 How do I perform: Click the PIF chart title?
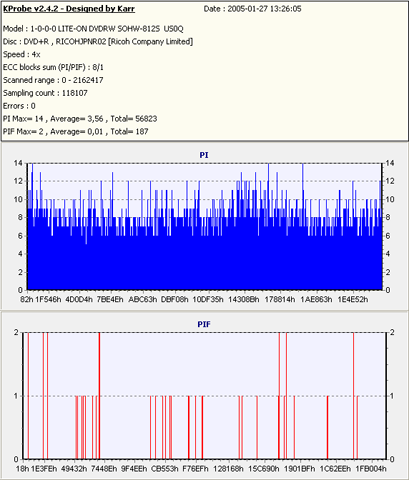[204, 324]
